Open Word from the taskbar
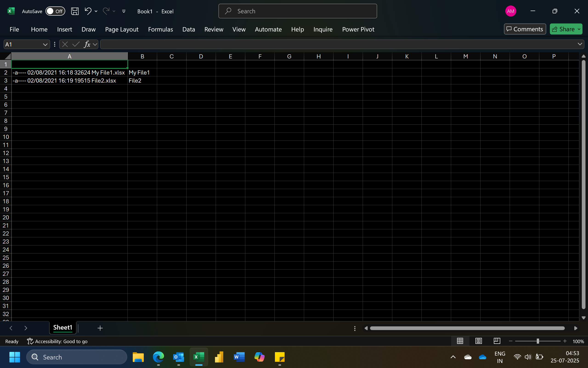 coord(239,357)
